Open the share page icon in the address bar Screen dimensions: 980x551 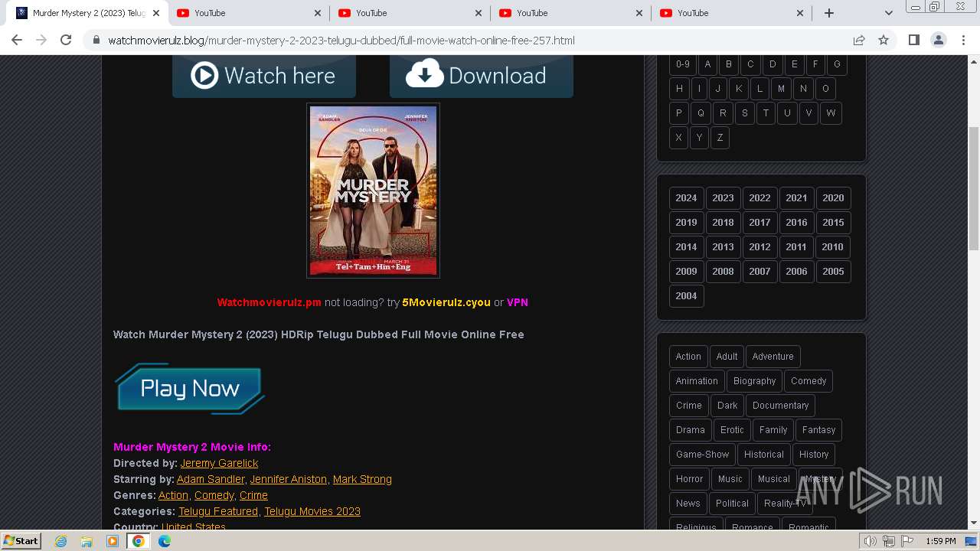[859, 40]
